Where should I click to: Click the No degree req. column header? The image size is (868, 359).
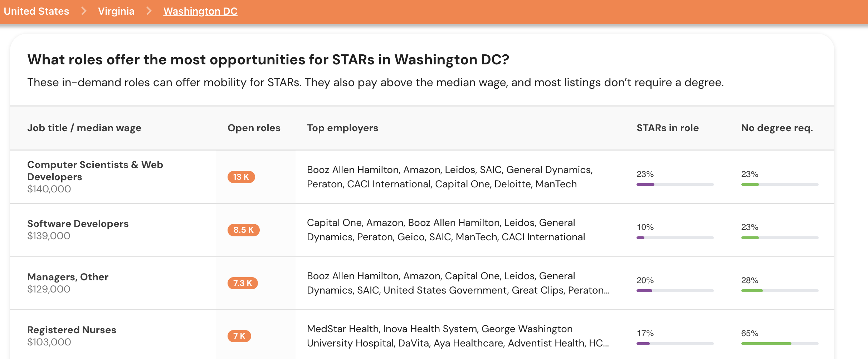(x=777, y=128)
